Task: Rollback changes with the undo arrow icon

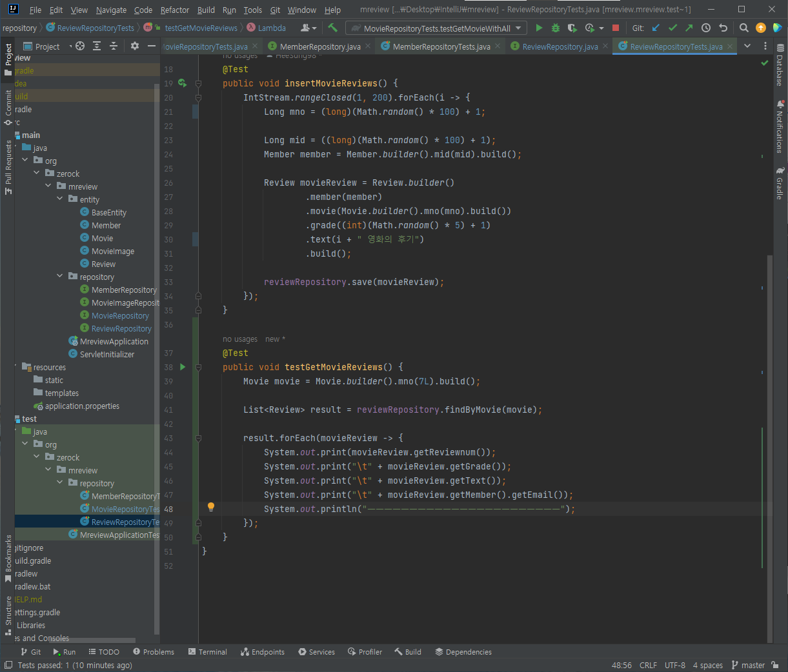Action: (x=723, y=28)
